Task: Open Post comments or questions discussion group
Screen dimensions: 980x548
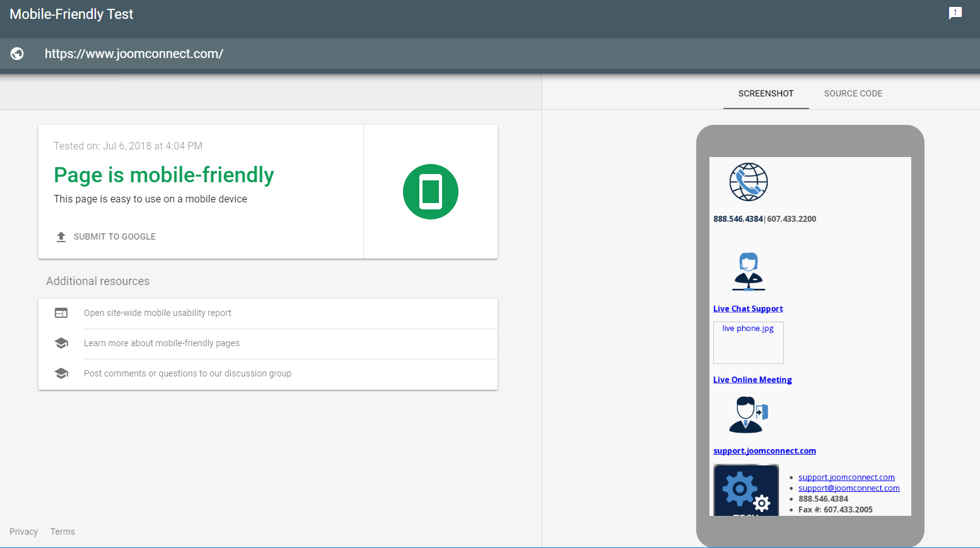Action: (x=268, y=374)
